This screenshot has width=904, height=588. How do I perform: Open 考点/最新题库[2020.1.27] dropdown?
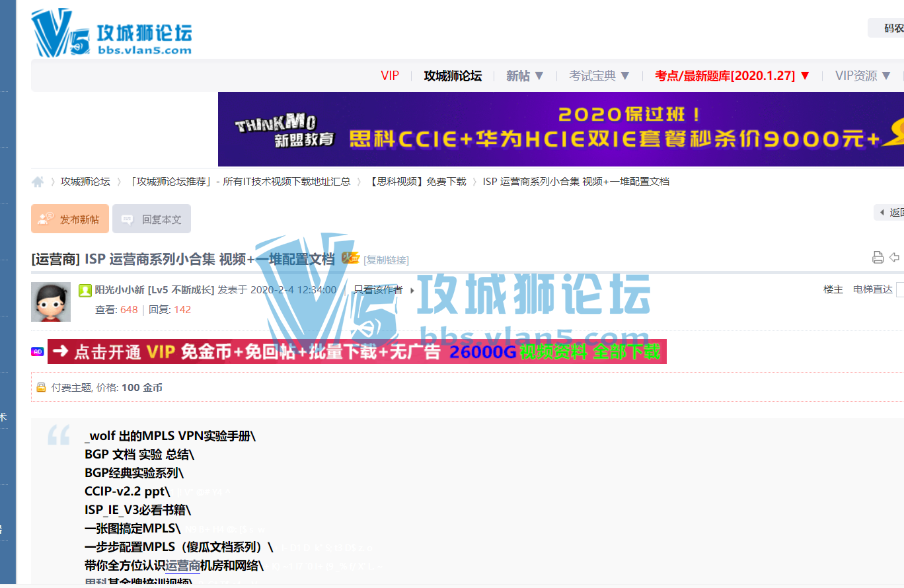click(x=733, y=75)
